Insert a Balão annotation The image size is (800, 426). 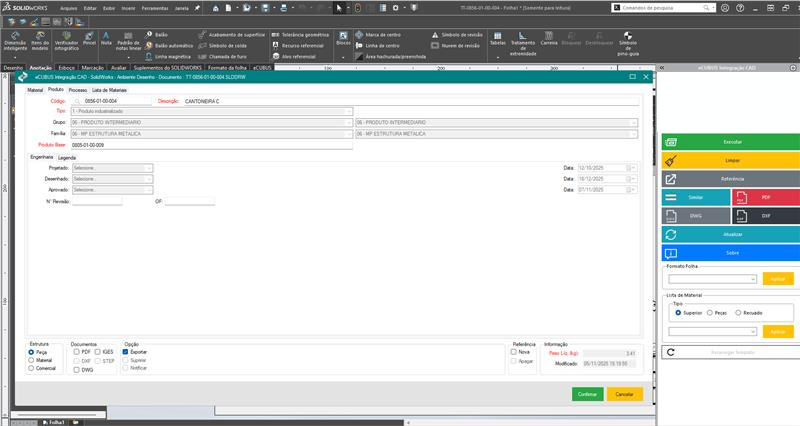[x=156, y=34]
